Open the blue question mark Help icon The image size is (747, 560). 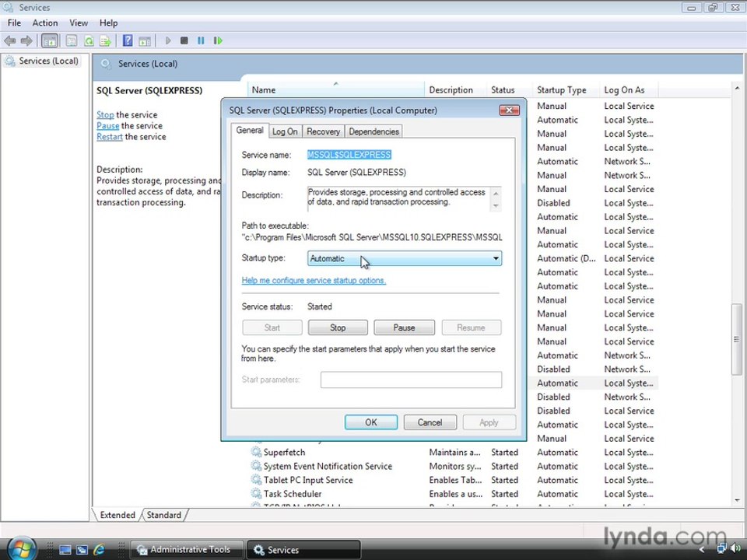[128, 41]
